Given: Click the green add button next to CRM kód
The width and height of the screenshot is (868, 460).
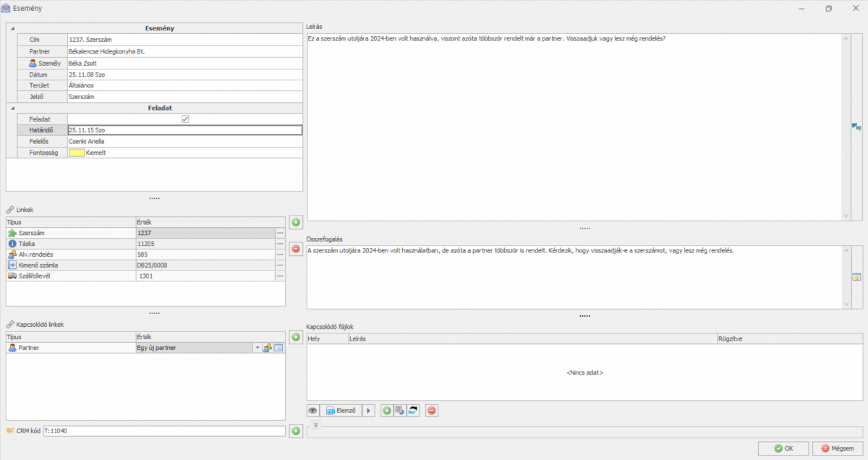Looking at the screenshot, I should coord(295,431).
